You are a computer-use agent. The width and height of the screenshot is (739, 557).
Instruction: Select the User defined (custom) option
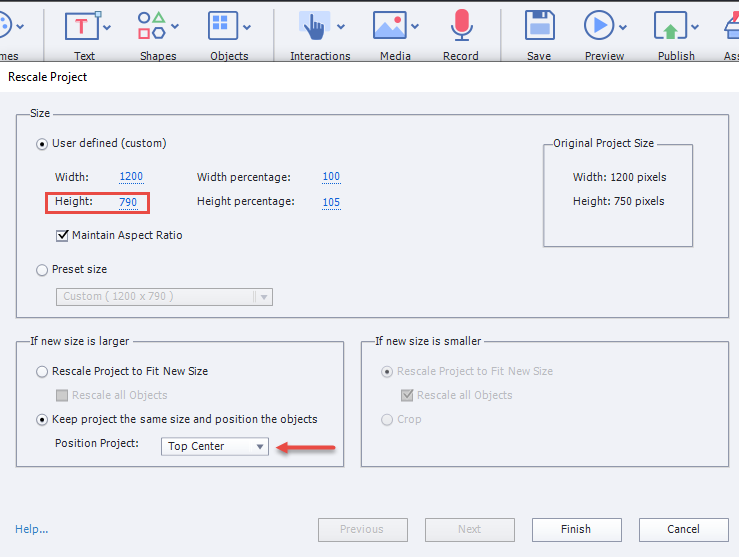coord(42,143)
